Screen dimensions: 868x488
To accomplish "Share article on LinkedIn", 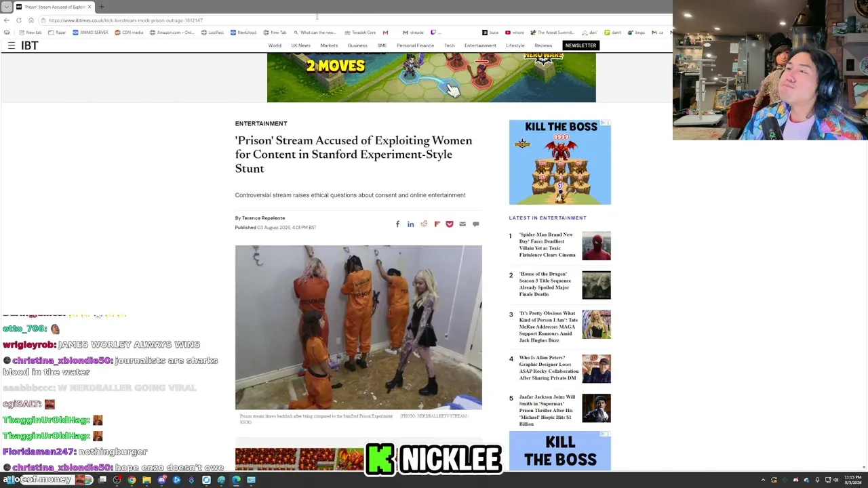I will coord(410,224).
